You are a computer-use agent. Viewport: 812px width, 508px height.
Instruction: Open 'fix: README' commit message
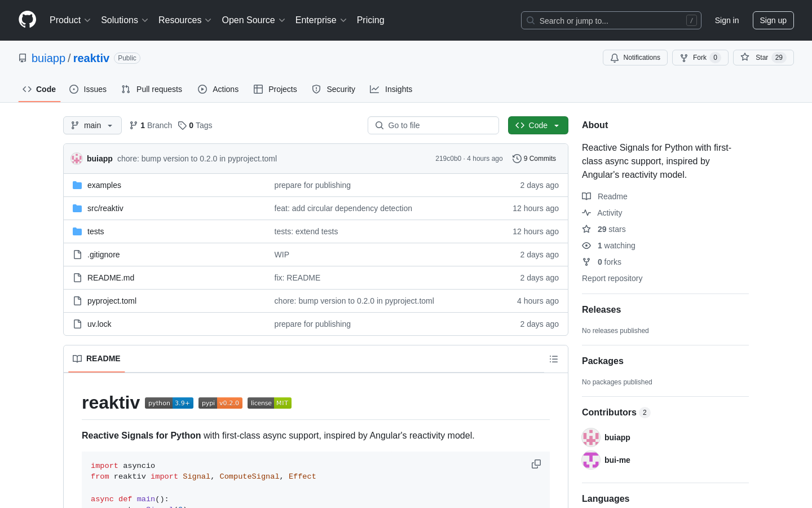(x=297, y=278)
